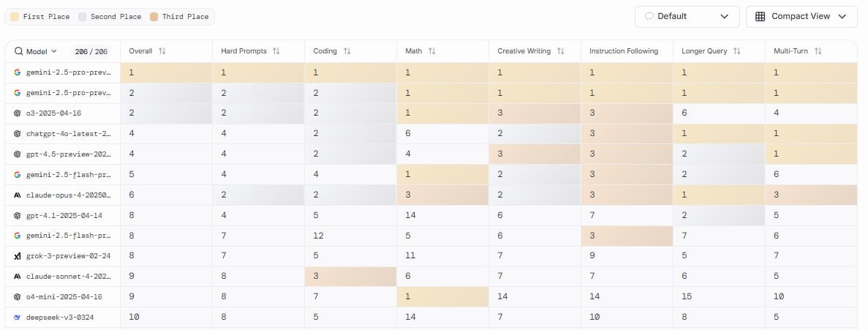
Task: Sort the Math column via arrows icon
Action: (x=432, y=51)
